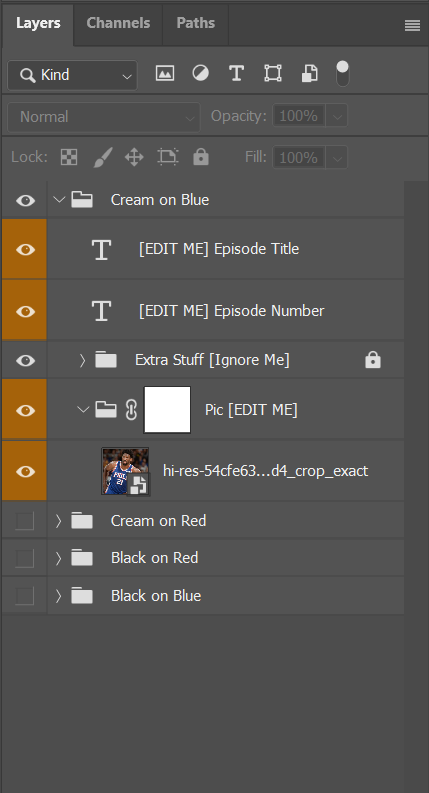
Task: Click the Episode Title type layer icon
Action: pos(101,249)
